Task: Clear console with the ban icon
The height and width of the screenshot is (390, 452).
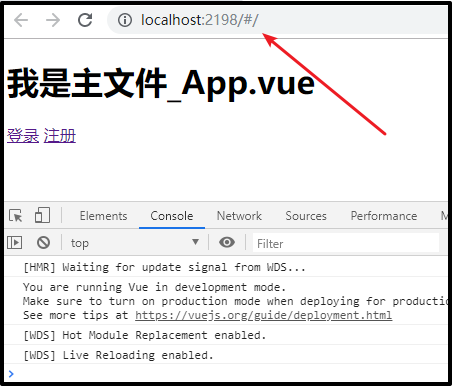Action: point(43,242)
